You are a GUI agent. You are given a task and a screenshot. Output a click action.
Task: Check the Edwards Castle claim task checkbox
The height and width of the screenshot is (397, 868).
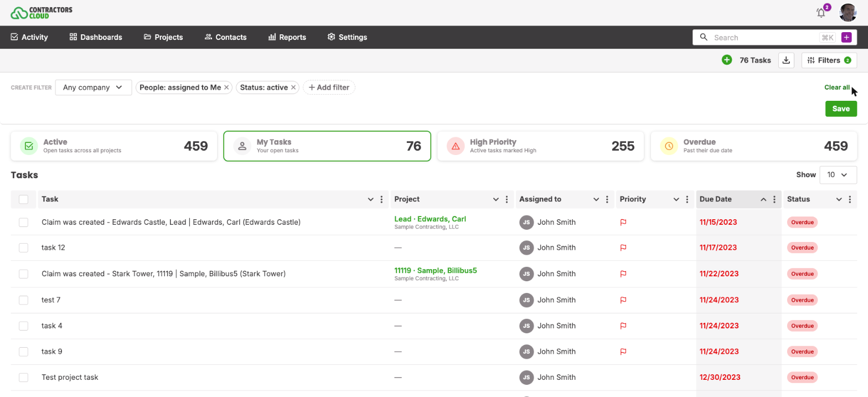coord(23,222)
